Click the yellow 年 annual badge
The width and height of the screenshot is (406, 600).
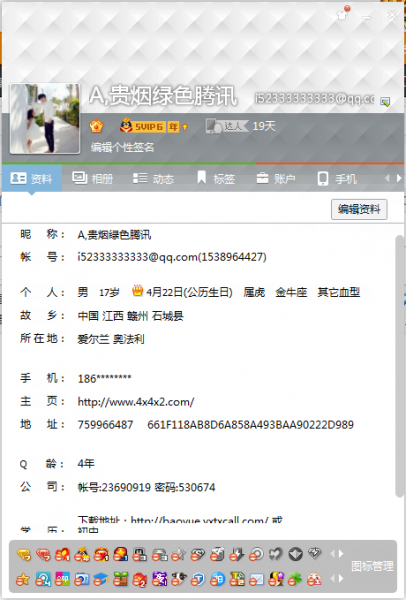coord(173,126)
